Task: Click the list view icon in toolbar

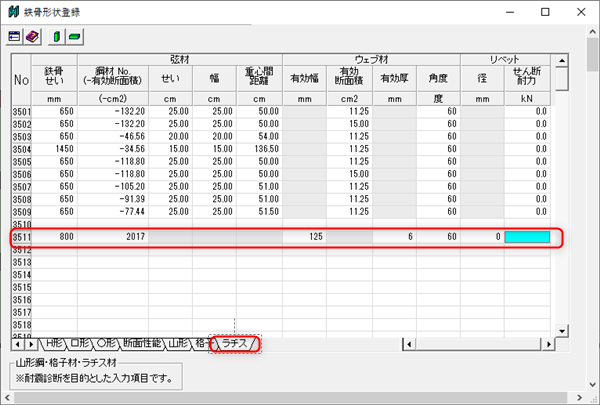Action: [15, 36]
